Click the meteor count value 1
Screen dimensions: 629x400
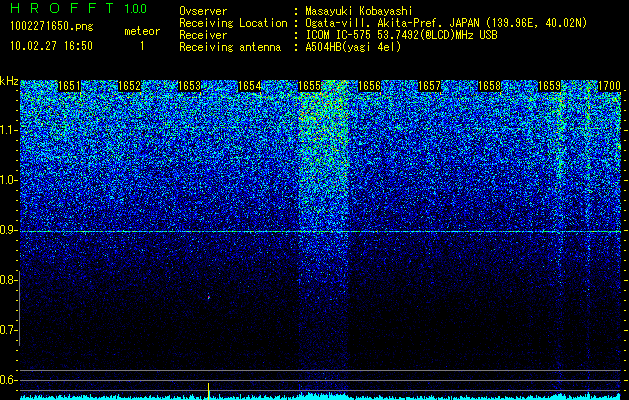click(142, 46)
